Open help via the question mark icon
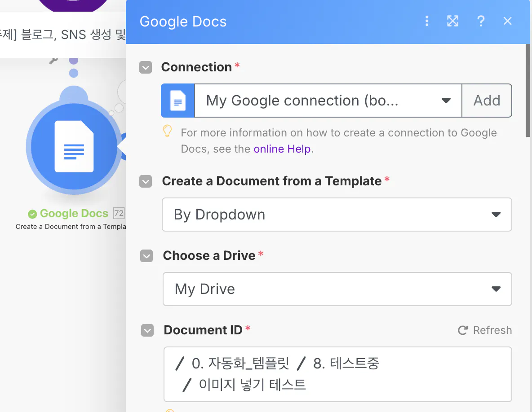The width and height of the screenshot is (532, 412). [x=480, y=21]
